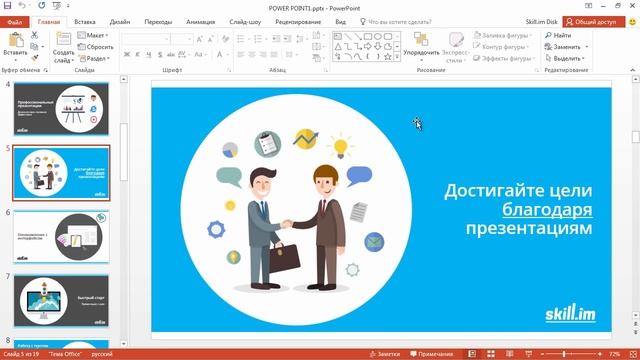Click the Заменить replace button
The image size is (640, 360).
click(x=567, y=47)
